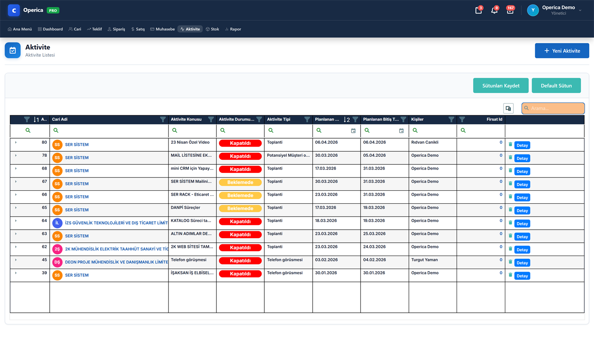Click the Operica logo icon
Viewport: 594px width, 364px height.
tap(14, 10)
